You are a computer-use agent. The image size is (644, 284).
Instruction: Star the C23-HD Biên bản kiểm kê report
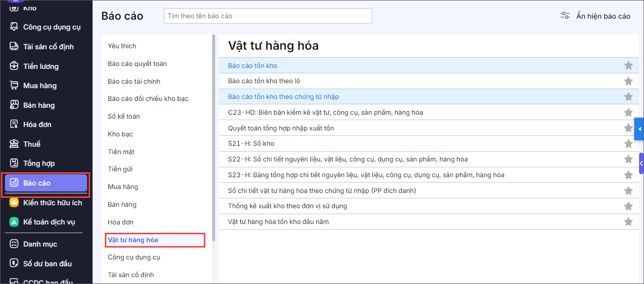pyautogui.click(x=628, y=112)
